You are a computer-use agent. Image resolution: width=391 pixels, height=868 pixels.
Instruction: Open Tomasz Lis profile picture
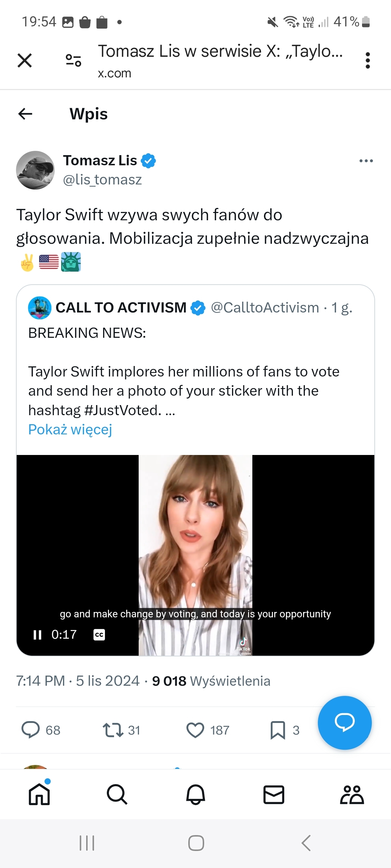[35, 170]
